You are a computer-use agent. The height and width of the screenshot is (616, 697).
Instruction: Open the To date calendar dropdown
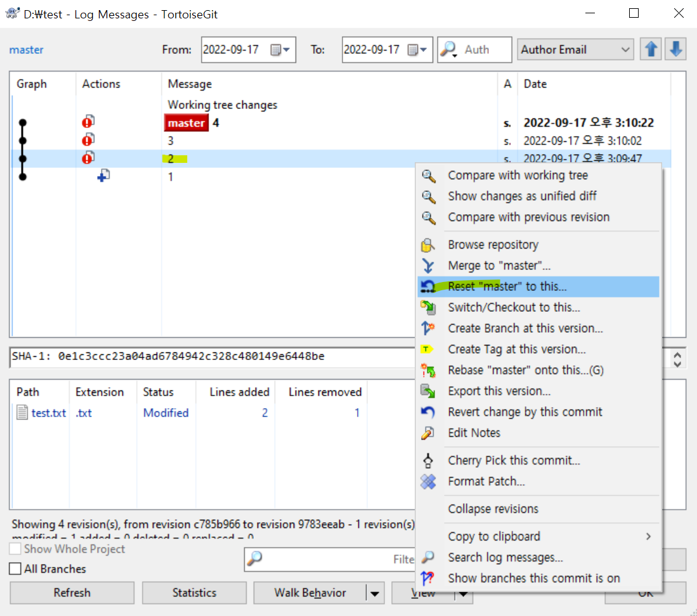[x=417, y=49]
